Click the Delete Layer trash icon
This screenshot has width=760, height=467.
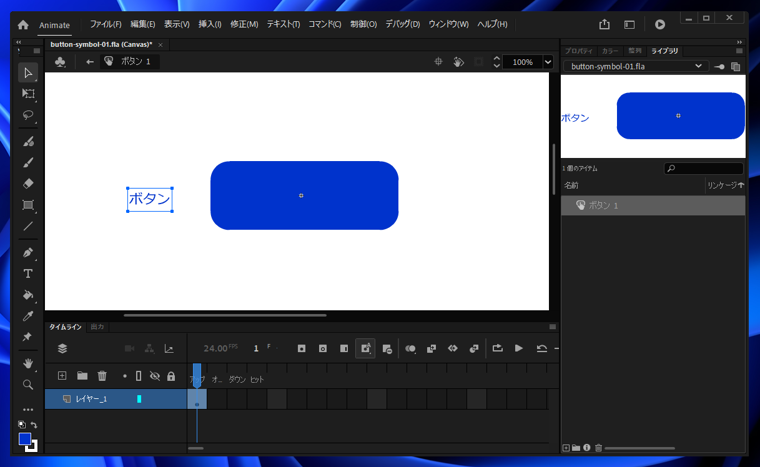(102, 376)
